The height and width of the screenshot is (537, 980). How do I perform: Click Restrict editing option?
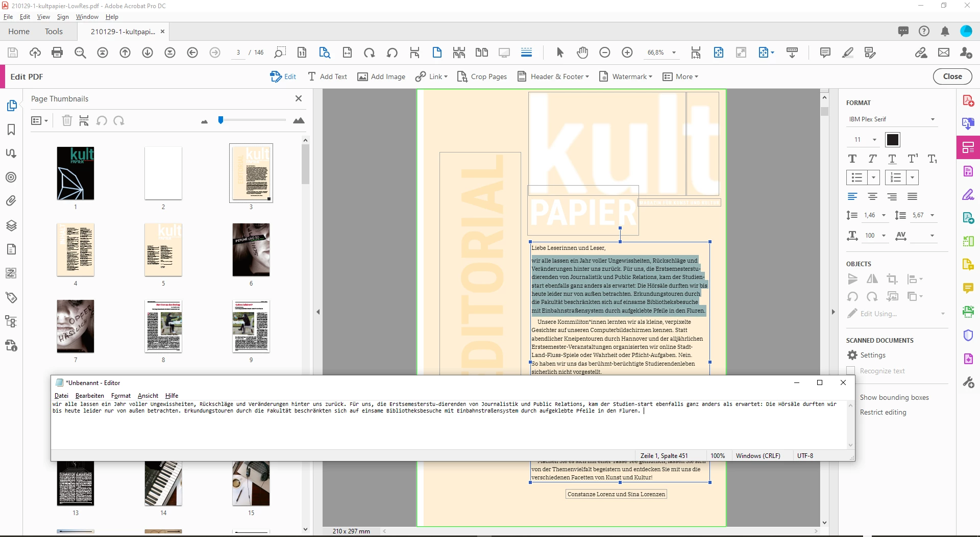pos(883,412)
